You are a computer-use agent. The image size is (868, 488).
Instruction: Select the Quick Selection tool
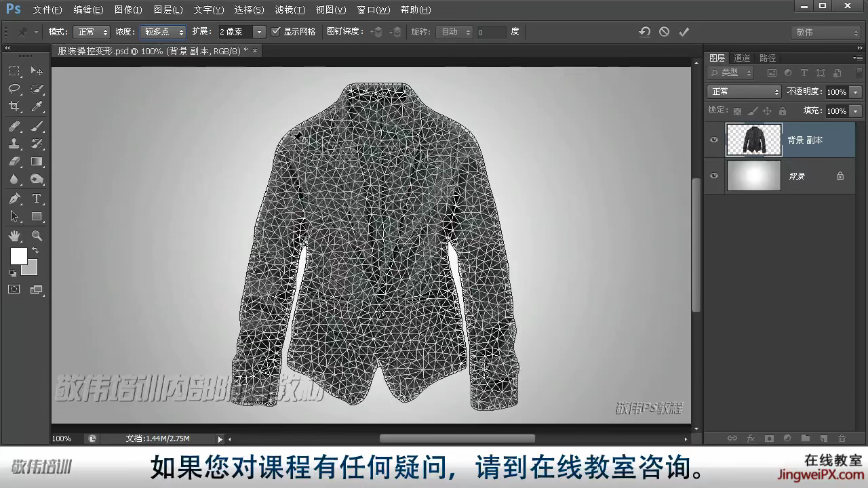pos(37,89)
